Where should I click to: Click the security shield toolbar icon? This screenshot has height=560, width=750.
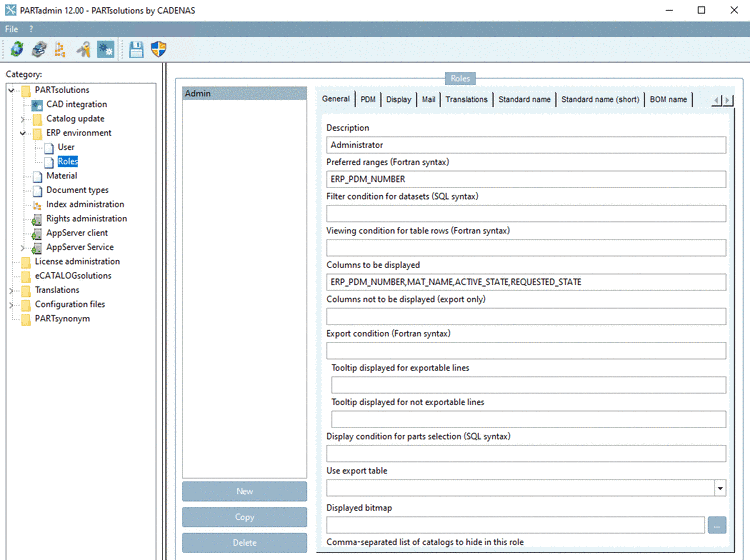coord(158,49)
